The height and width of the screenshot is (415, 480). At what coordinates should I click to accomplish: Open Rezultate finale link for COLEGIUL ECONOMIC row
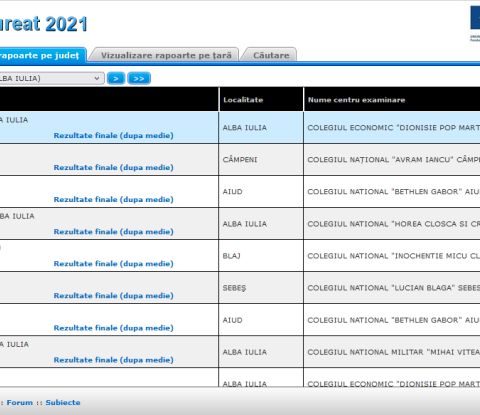pos(114,135)
